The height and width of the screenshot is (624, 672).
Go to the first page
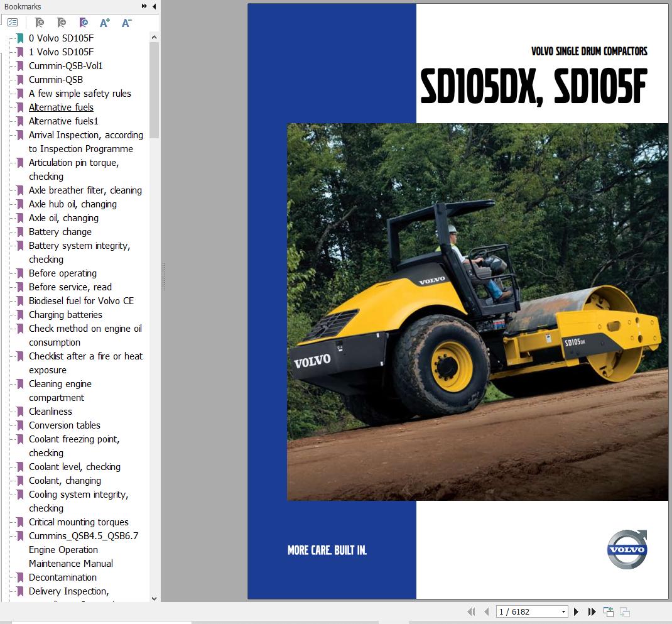[x=471, y=611]
